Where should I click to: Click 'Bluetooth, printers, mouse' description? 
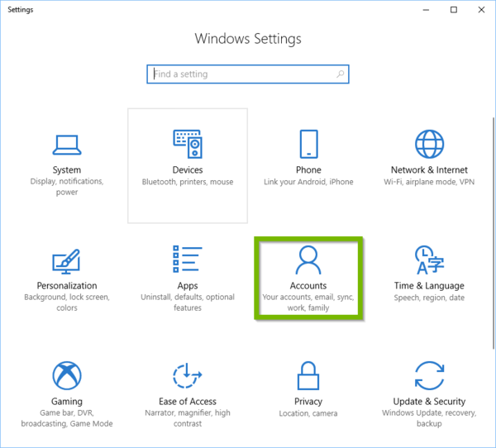pos(188,182)
